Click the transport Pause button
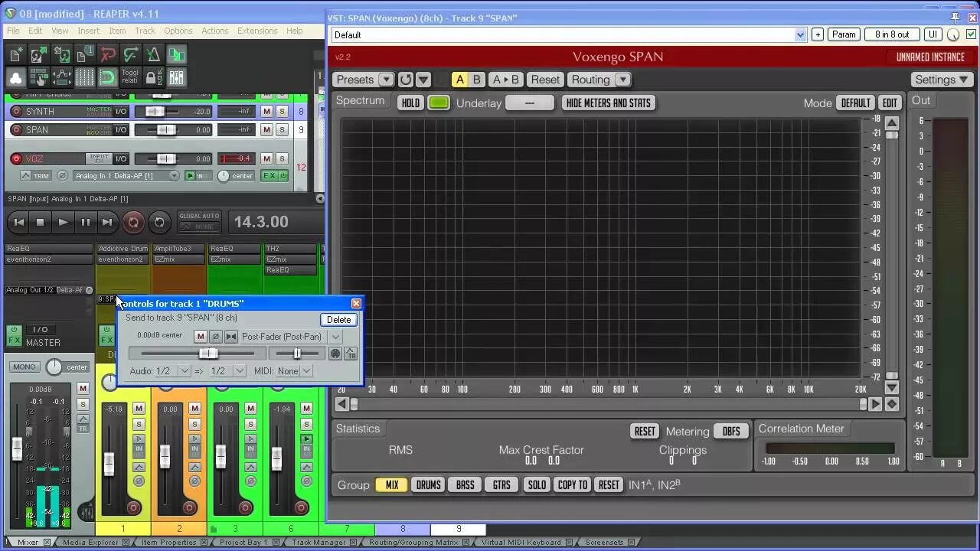Screen dimensions: 980x551 [x=85, y=222]
